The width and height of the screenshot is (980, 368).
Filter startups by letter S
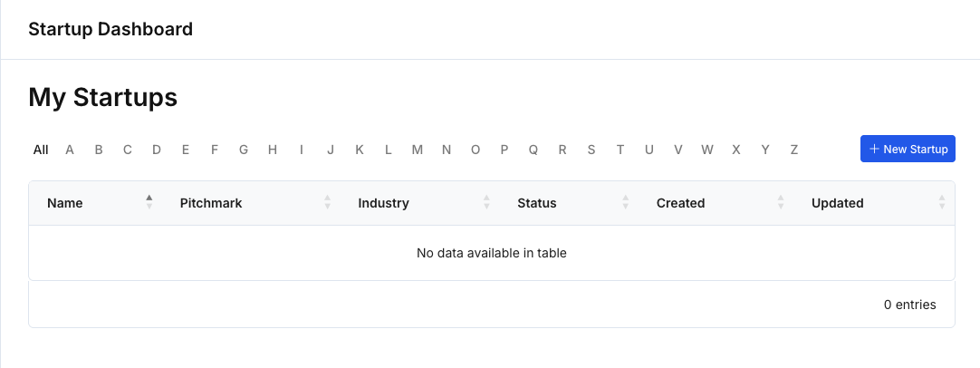(x=591, y=150)
